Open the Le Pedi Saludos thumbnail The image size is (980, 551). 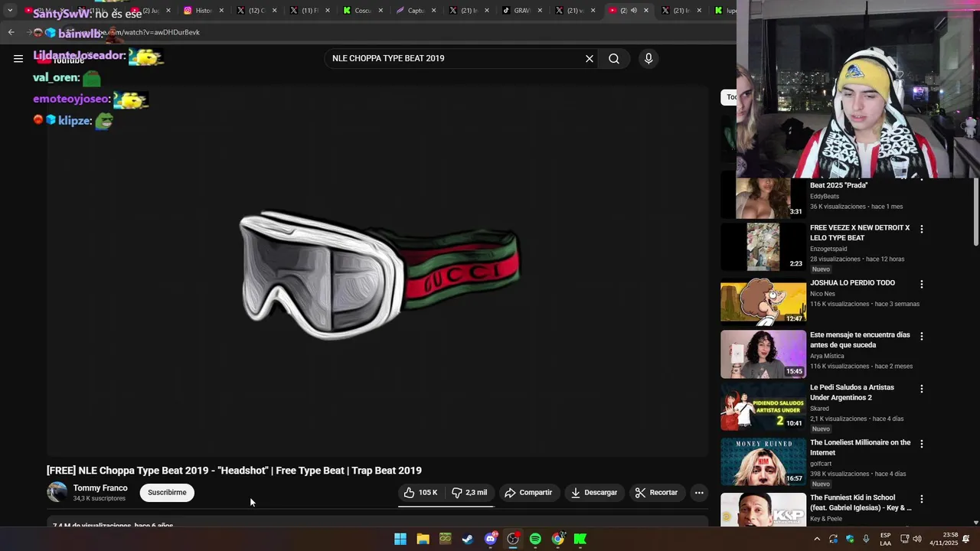tap(763, 407)
